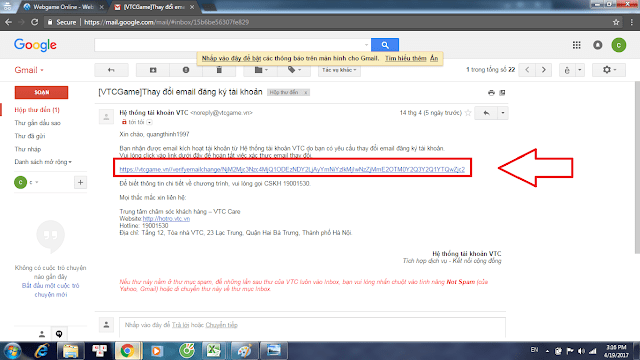Click the vtcgame verify email change link
640x360 pixels.
click(292, 169)
